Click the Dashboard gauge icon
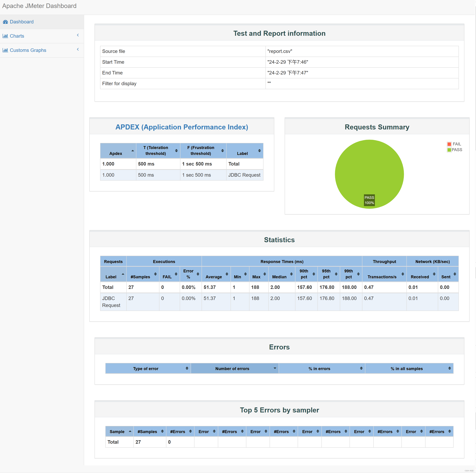Screen dimensions: 476x473 point(5,22)
